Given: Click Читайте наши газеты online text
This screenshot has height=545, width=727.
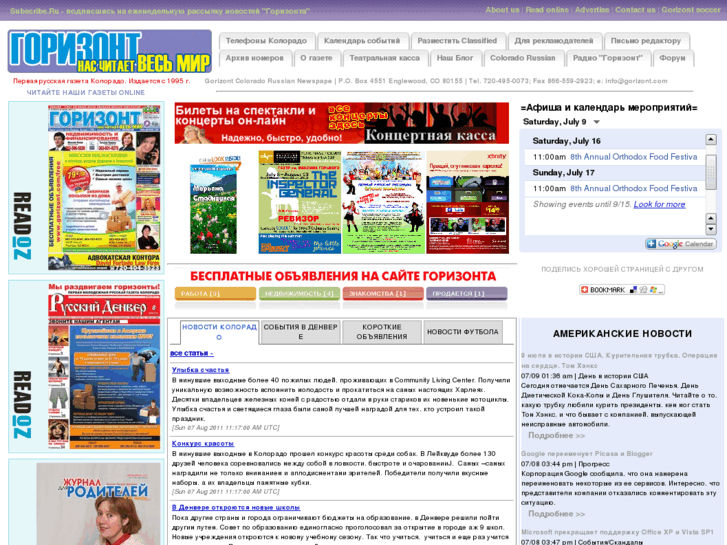Looking at the screenshot, I should 86,92.
